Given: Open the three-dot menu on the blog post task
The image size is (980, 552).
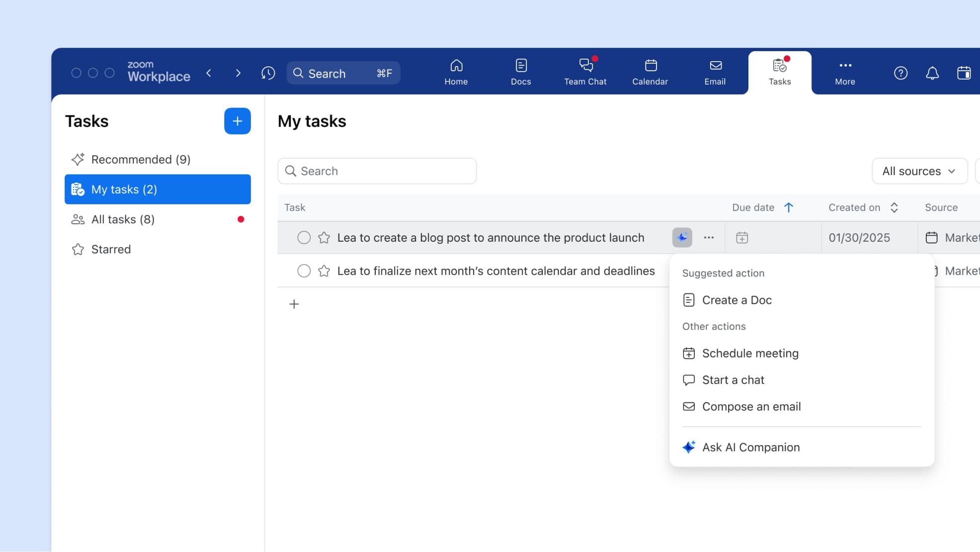Looking at the screenshot, I should [709, 238].
